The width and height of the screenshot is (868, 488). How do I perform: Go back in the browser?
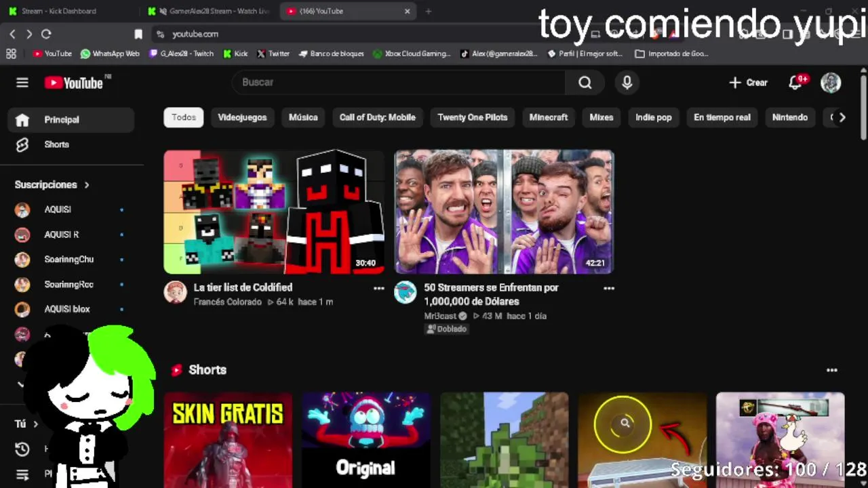click(12, 34)
